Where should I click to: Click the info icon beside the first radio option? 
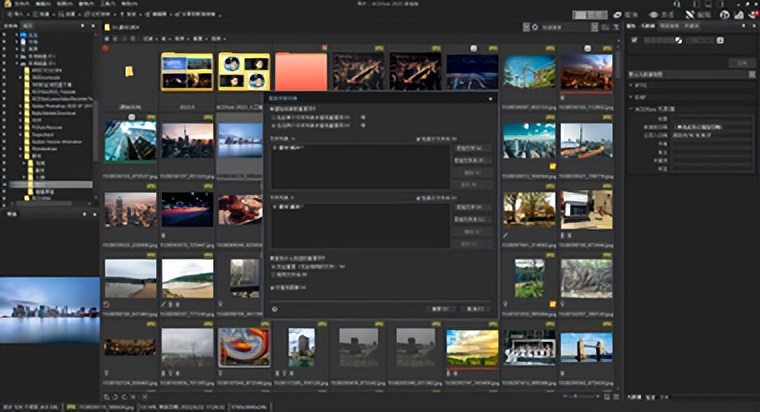pos(362,116)
